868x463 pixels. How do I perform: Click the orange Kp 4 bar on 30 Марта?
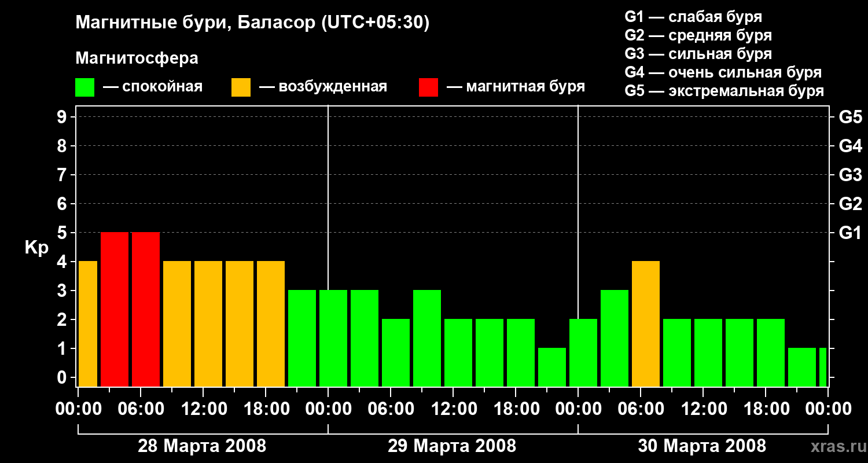pyautogui.click(x=646, y=324)
